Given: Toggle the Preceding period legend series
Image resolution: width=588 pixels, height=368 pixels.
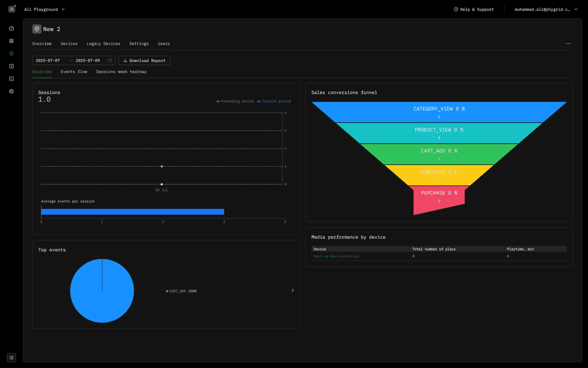Looking at the screenshot, I should [235, 101].
